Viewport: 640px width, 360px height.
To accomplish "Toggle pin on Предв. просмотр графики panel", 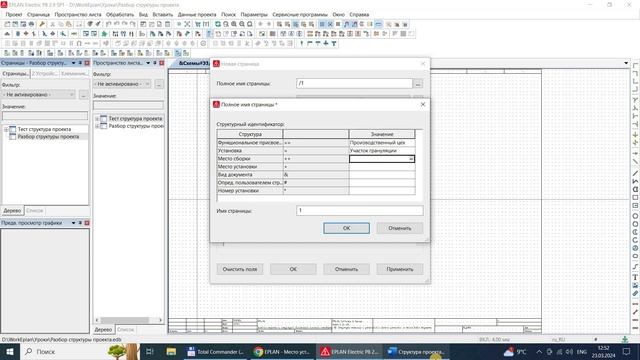I will point(80,223).
